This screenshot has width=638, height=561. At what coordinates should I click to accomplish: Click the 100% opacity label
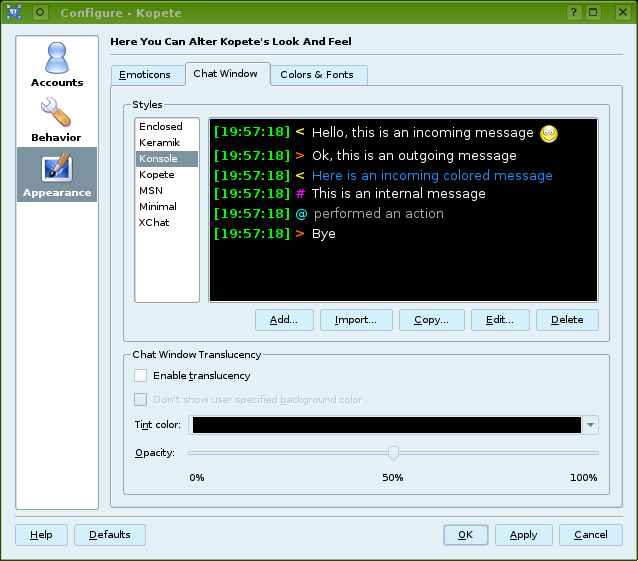point(583,478)
